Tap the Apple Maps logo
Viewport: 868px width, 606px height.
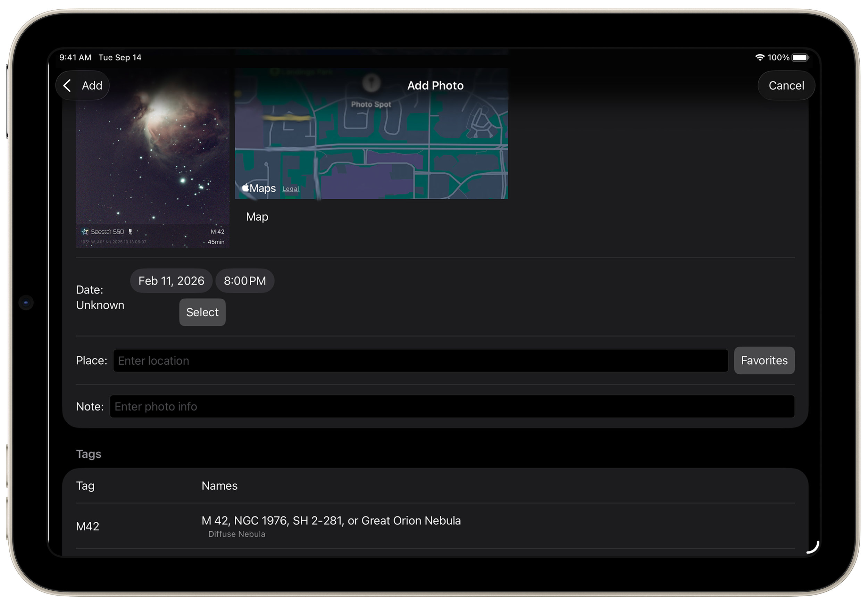click(x=259, y=188)
